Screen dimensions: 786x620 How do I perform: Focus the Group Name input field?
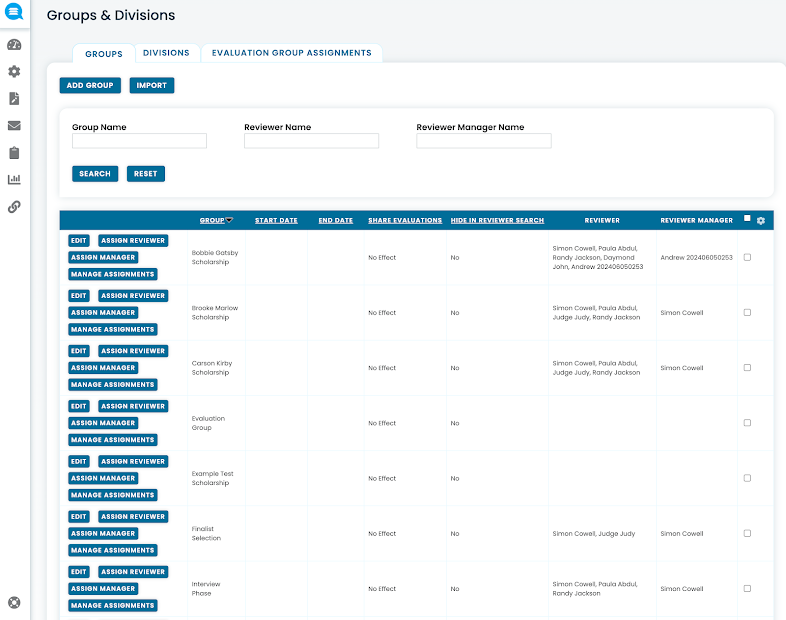[139, 141]
